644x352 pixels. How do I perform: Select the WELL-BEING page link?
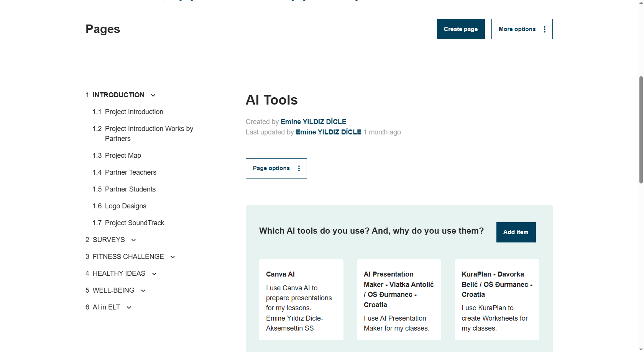click(113, 290)
